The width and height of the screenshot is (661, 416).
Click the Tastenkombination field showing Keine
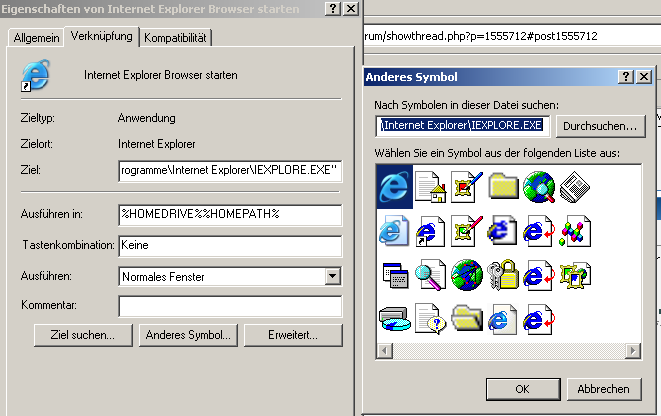point(230,246)
